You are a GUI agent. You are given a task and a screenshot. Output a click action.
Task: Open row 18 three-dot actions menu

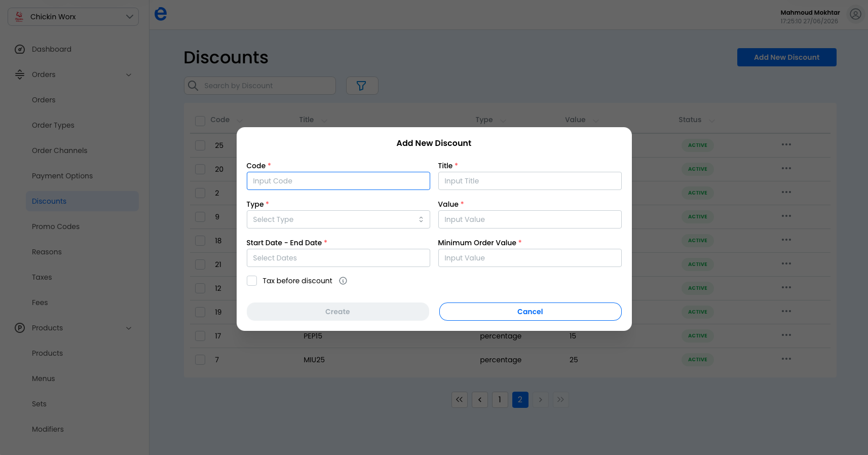point(786,240)
